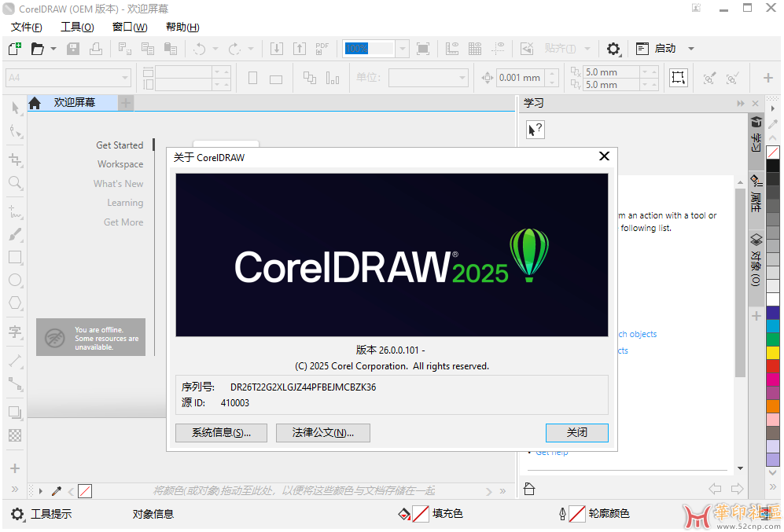Image resolution: width=784 pixels, height=532 pixels.
Task: Click the context help pointer icon
Action: [x=535, y=130]
